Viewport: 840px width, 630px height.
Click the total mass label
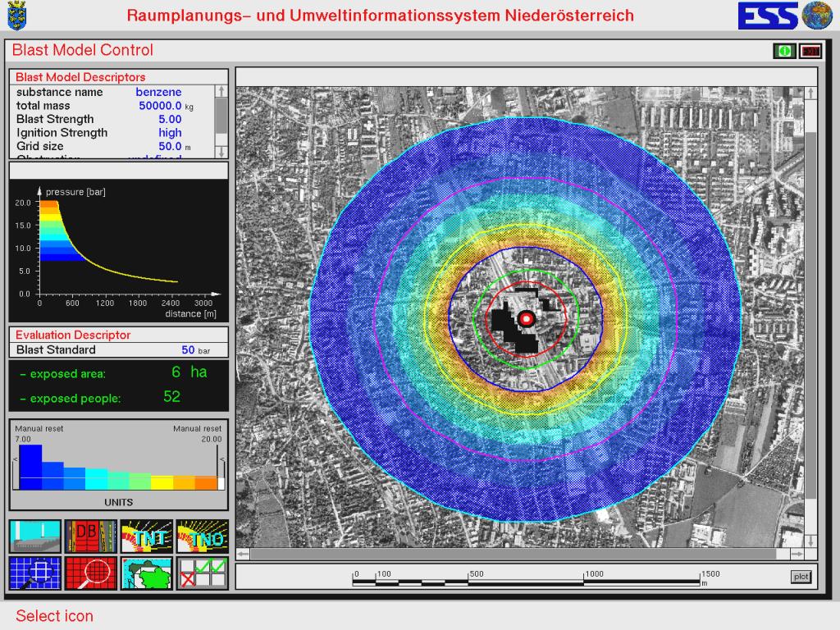click(43, 106)
